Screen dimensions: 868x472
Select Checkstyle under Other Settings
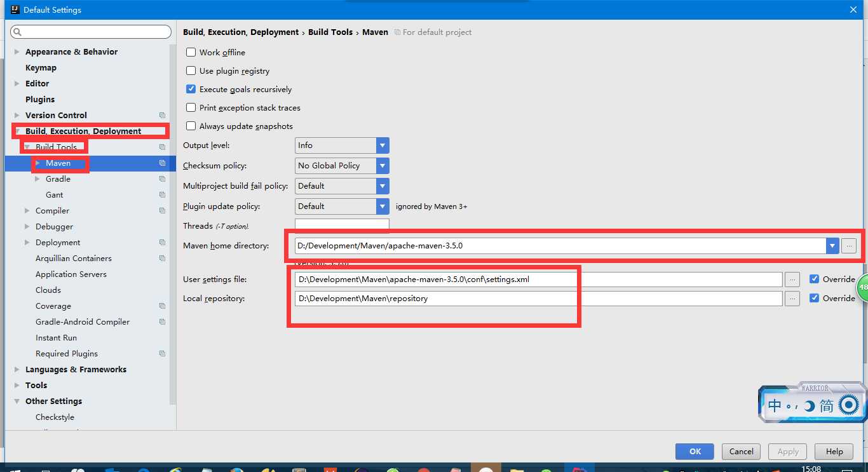click(55, 417)
